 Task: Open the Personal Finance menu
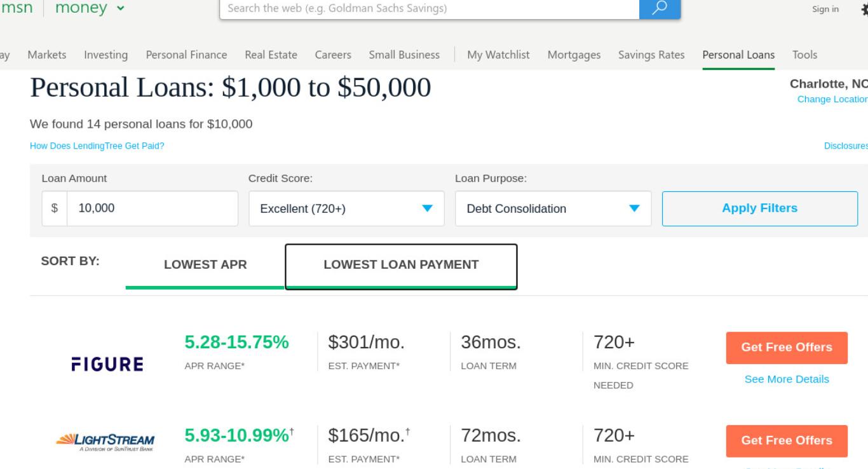(186, 55)
